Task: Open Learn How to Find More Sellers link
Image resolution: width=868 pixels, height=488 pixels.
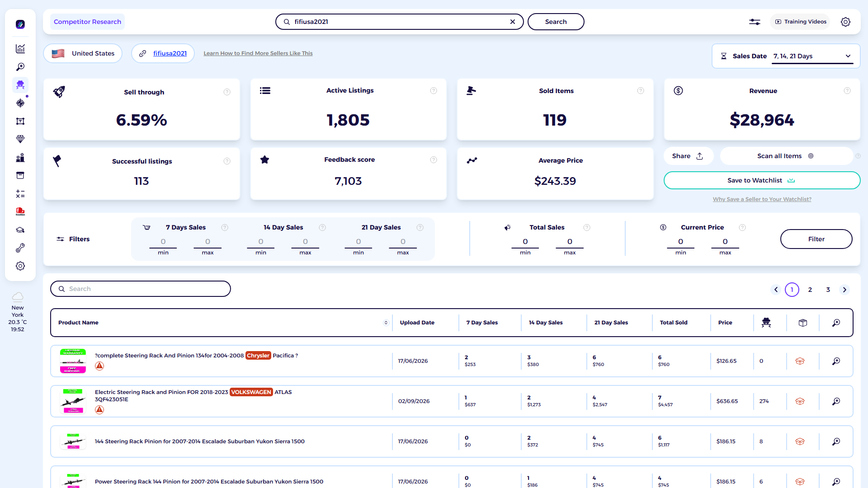Action: pyautogui.click(x=258, y=53)
